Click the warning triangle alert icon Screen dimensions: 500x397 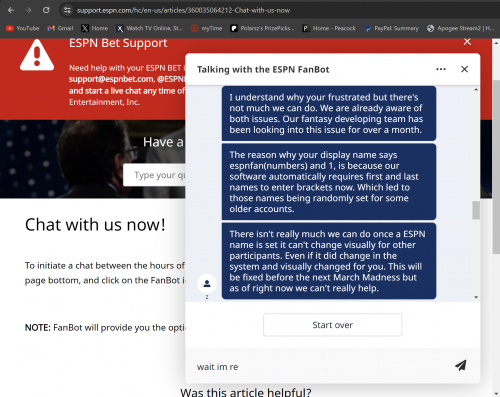37,55
